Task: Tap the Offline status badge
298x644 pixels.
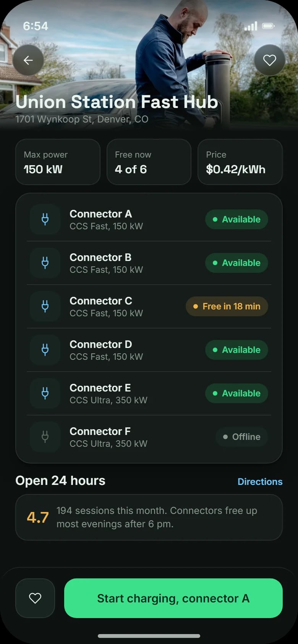Action: click(242, 437)
